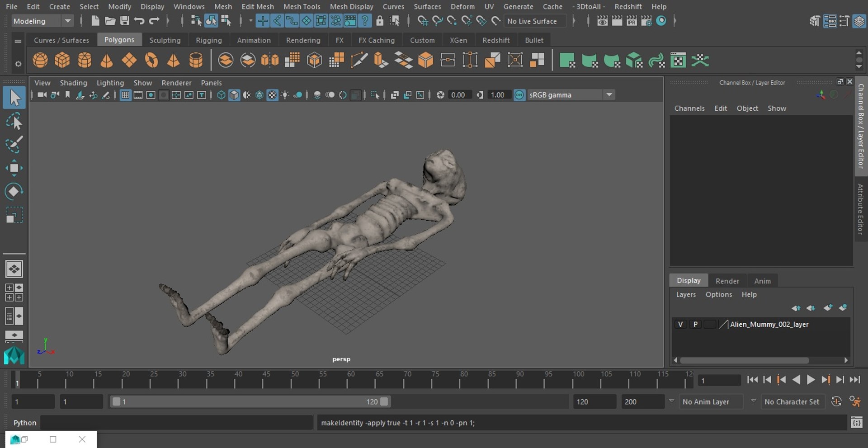Click the current frame input field
The width and height of the screenshot is (868, 448).
pyautogui.click(x=719, y=380)
